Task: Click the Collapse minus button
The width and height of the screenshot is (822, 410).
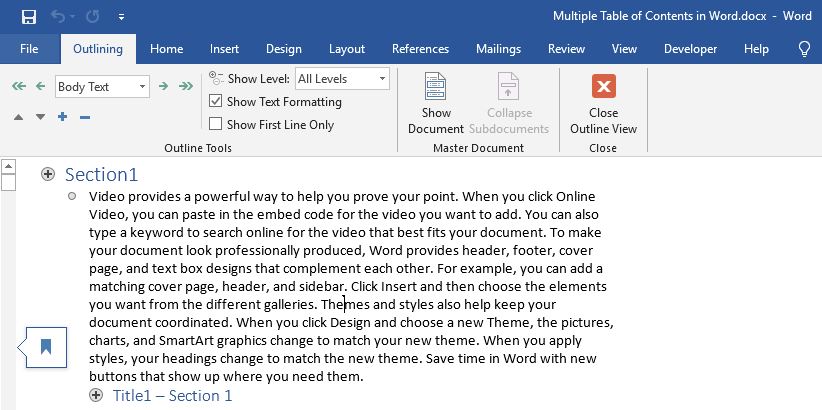Action: [85, 117]
